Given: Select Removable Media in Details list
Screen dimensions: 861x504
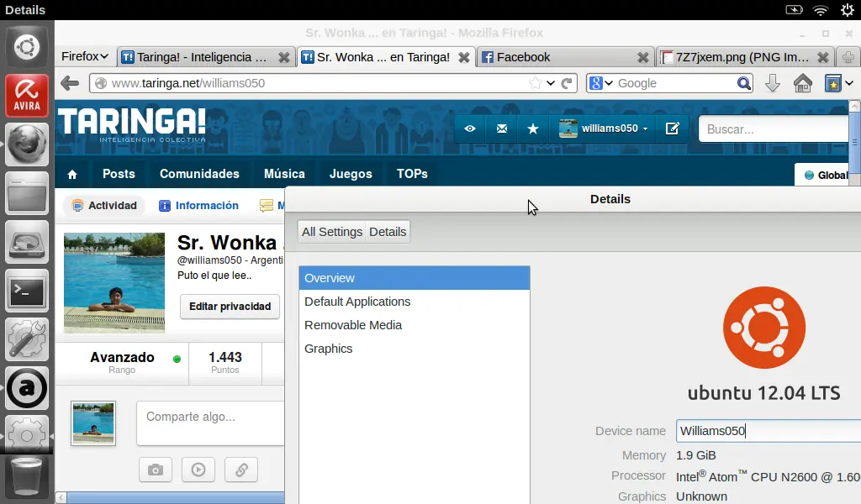Looking at the screenshot, I should (414, 325).
